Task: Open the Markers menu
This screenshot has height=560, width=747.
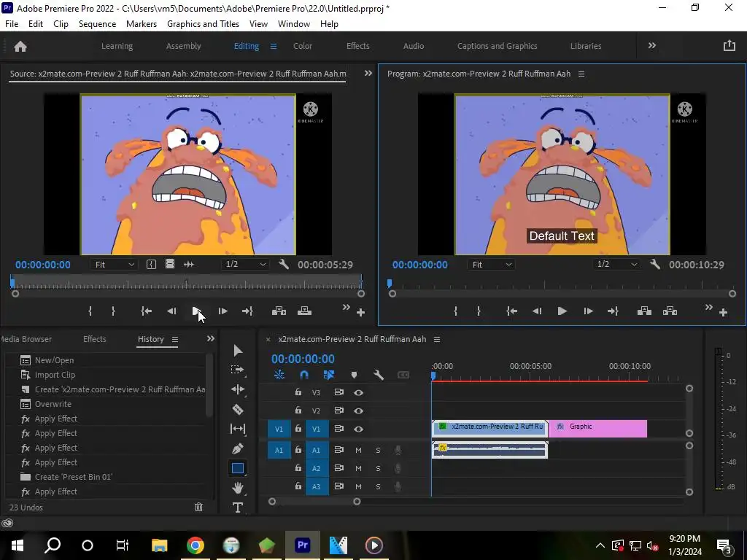Action: tap(142, 24)
